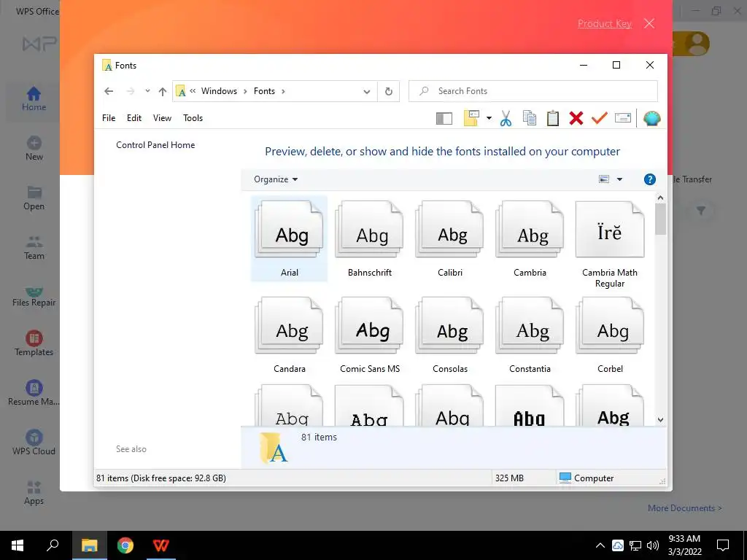Click the Product Key link in WPS
This screenshot has height=560, width=747.
point(605,23)
